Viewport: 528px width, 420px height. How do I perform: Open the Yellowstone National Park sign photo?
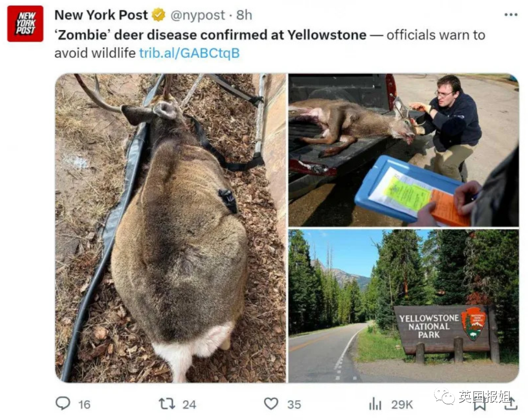[403, 305]
